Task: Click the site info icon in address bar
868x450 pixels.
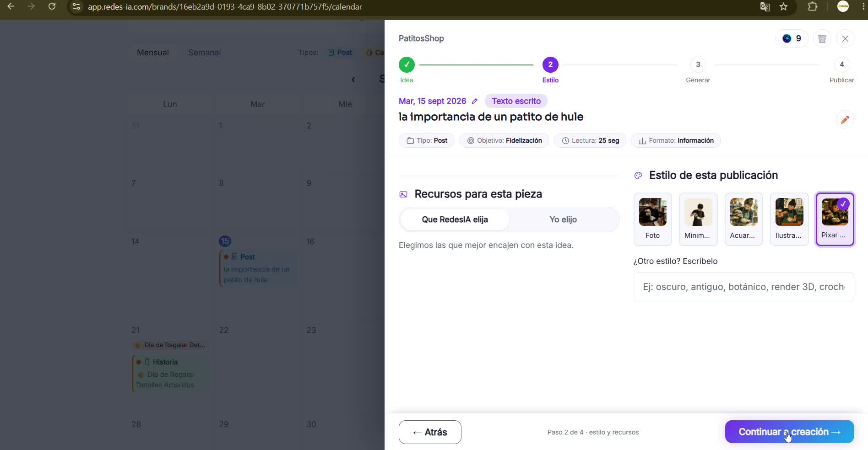Action: [x=77, y=7]
